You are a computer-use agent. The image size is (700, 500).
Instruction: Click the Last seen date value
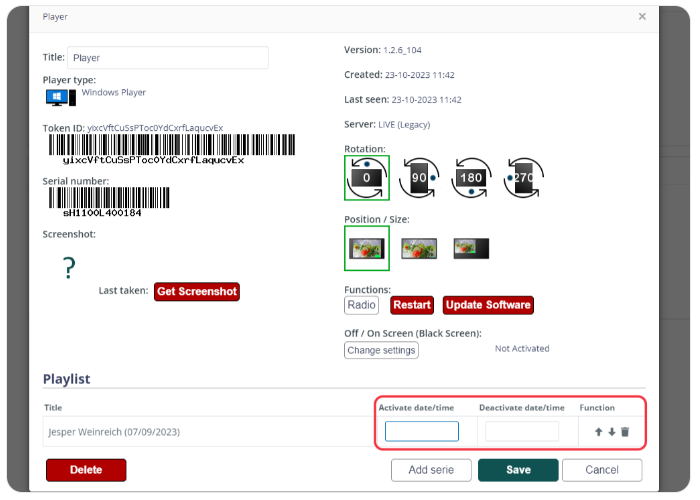426,100
